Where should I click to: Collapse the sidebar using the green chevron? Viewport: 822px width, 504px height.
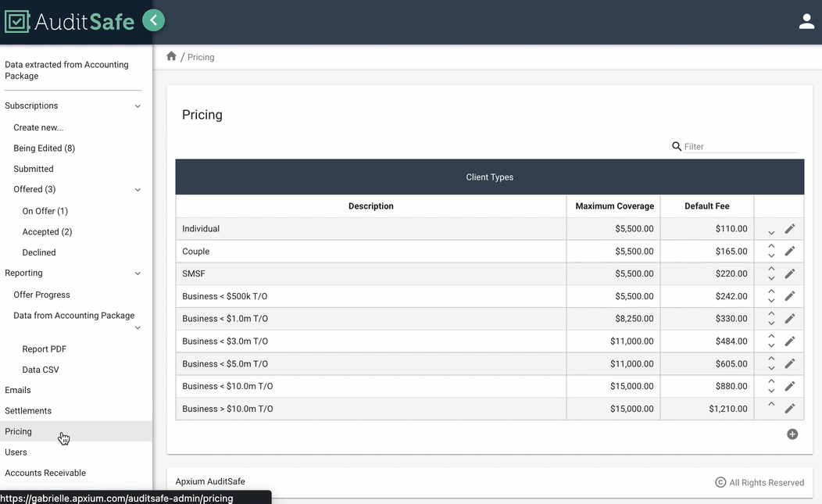click(153, 20)
